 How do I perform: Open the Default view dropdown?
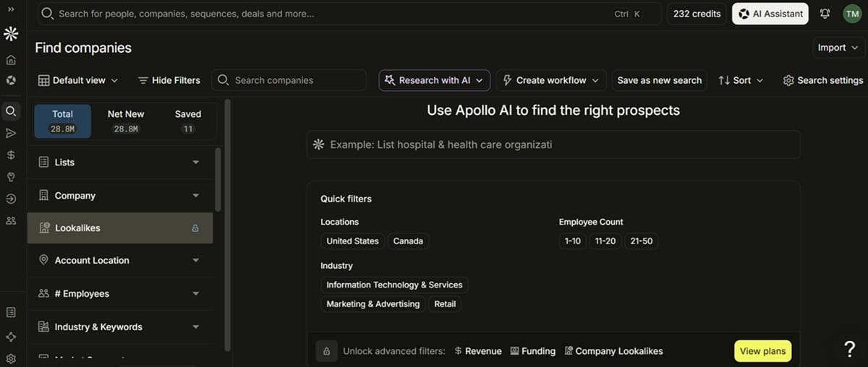(x=78, y=80)
